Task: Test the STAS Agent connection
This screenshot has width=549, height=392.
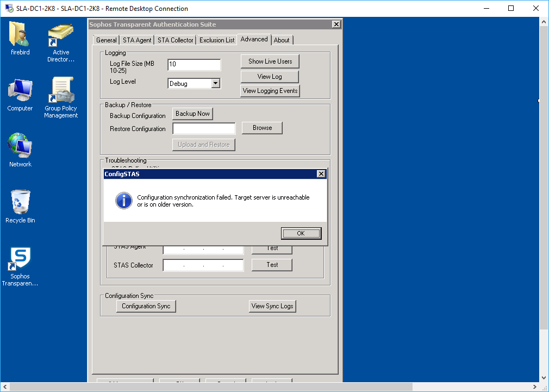Action: [272, 250]
